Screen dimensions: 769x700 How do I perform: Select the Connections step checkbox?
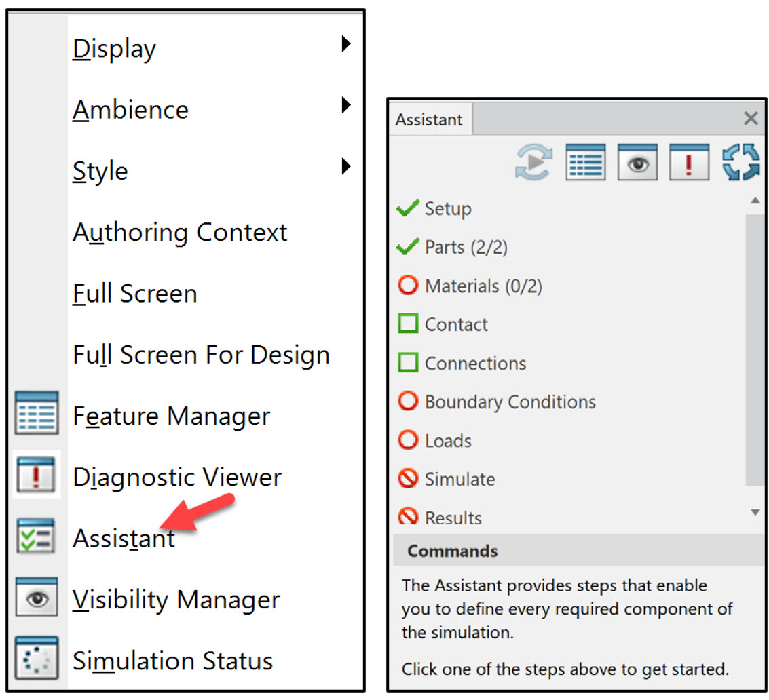pos(408,363)
